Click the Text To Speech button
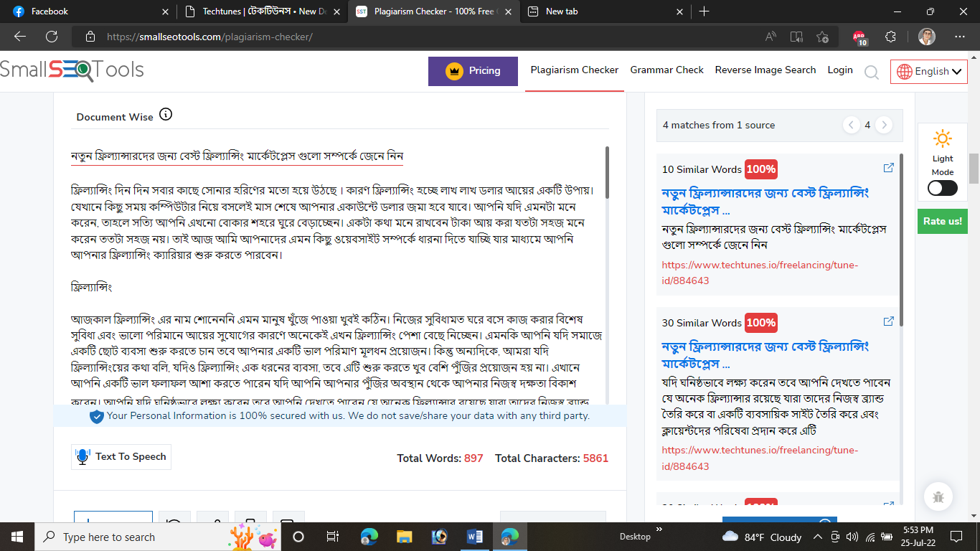The height and width of the screenshot is (551, 980). click(121, 456)
